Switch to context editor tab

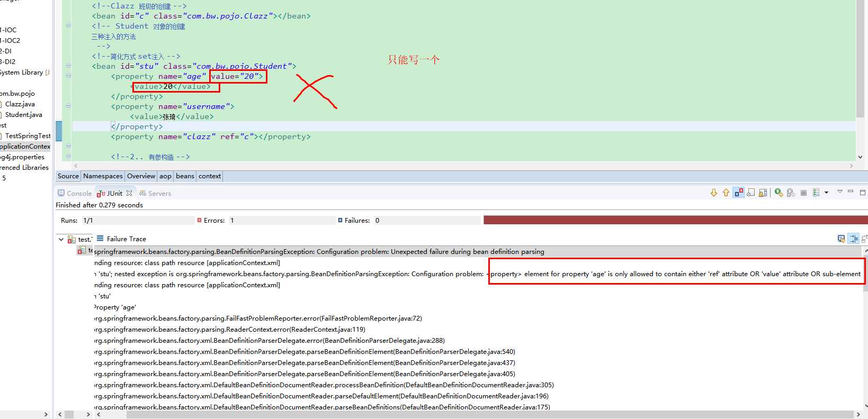click(x=210, y=176)
